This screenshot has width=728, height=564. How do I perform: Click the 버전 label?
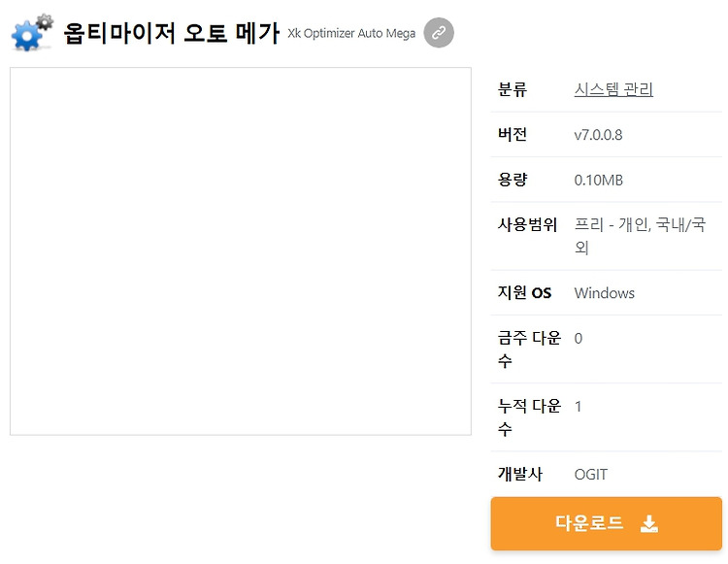pos(513,135)
